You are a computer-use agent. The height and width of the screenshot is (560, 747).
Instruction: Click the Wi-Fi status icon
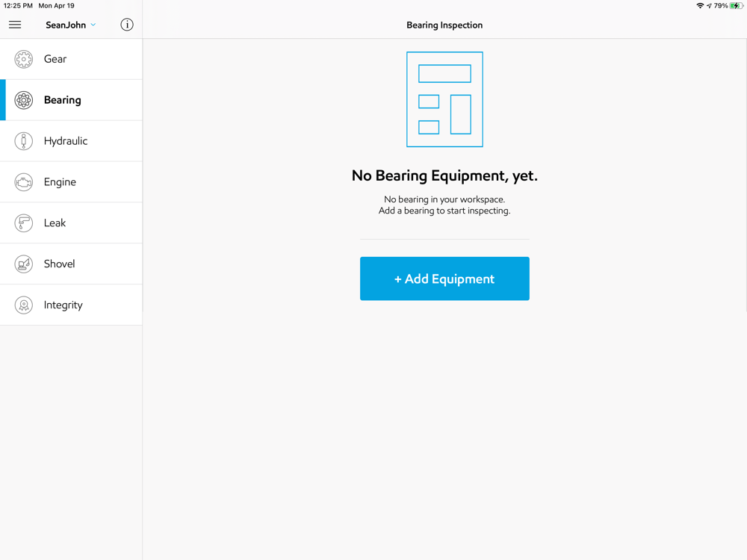(x=700, y=6)
